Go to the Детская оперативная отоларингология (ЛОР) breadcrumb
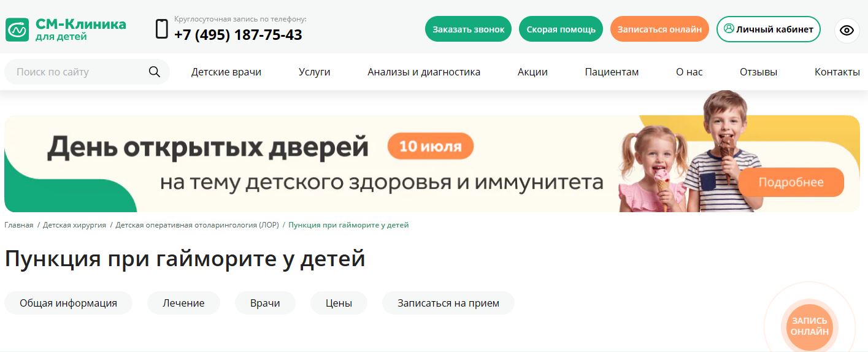The width and height of the screenshot is (868, 352). (197, 225)
